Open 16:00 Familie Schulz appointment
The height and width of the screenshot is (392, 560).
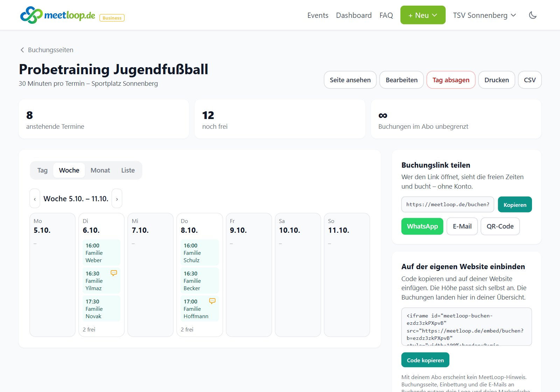199,253
